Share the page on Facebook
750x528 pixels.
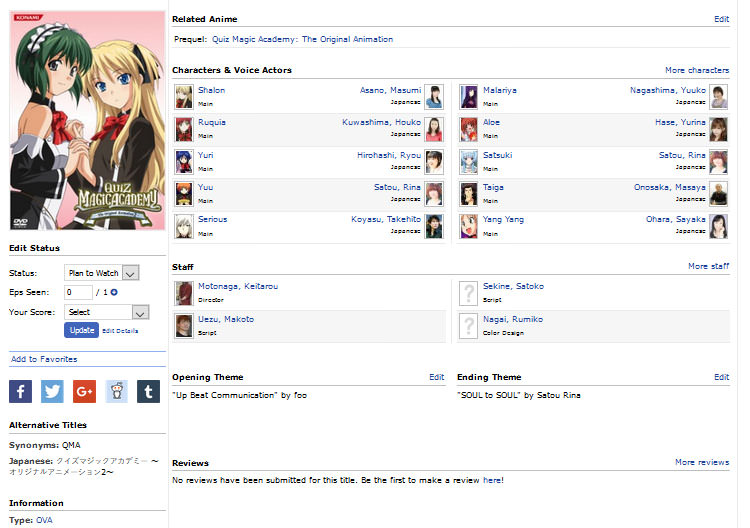[x=20, y=391]
